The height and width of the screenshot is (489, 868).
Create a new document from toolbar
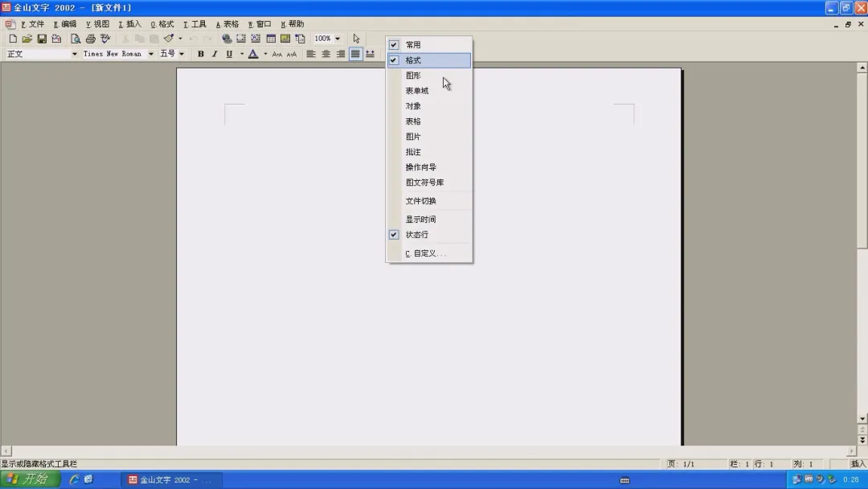tap(13, 39)
